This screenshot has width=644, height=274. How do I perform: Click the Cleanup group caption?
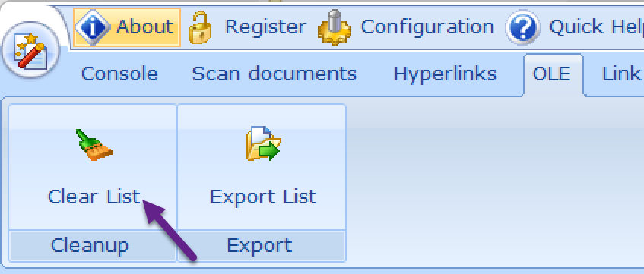click(x=90, y=246)
